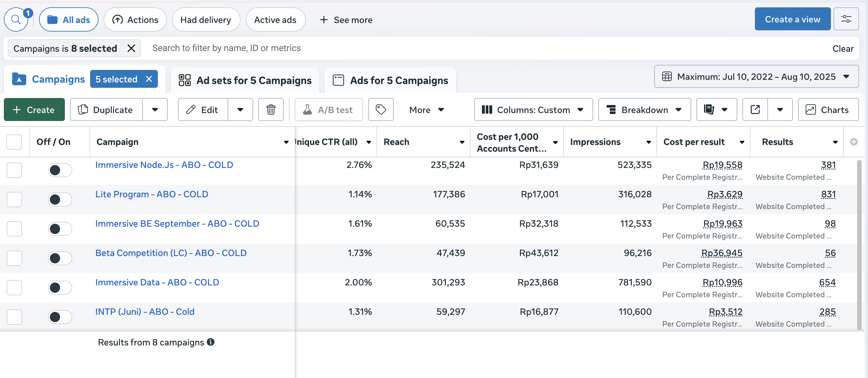Open the view settings sliders icon
Viewport: 868px width, 378px height.
point(846,19)
